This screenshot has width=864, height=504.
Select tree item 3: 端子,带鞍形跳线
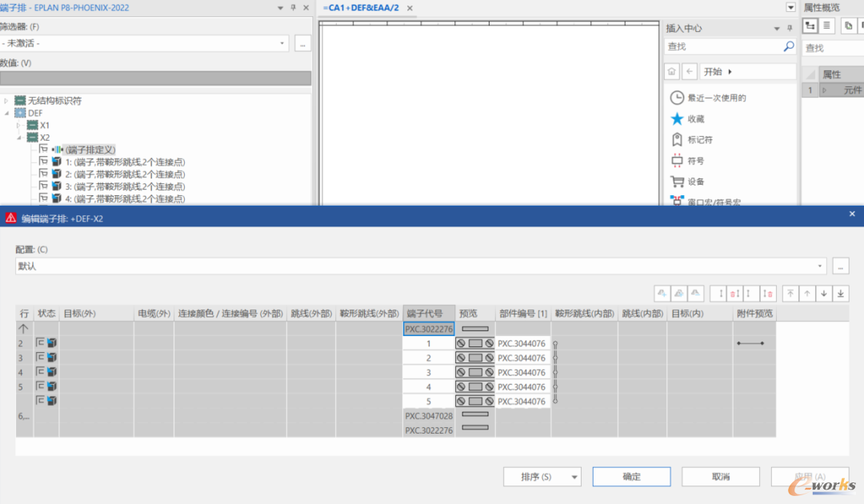click(x=125, y=186)
